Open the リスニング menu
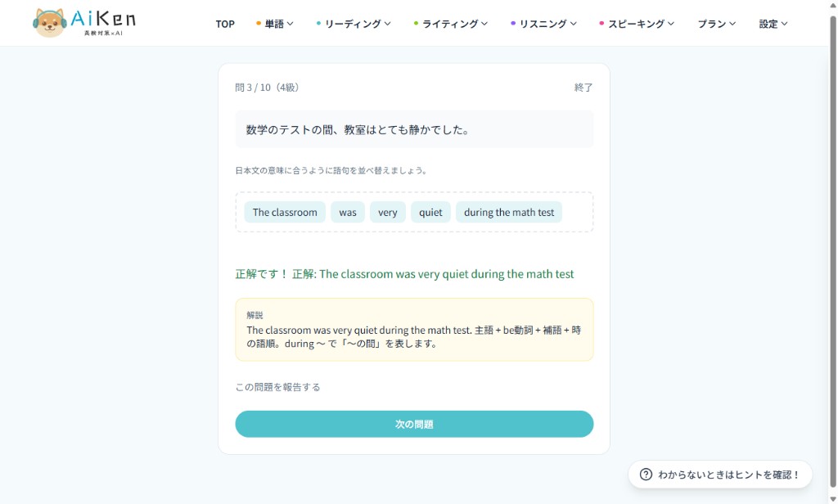 coord(543,24)
